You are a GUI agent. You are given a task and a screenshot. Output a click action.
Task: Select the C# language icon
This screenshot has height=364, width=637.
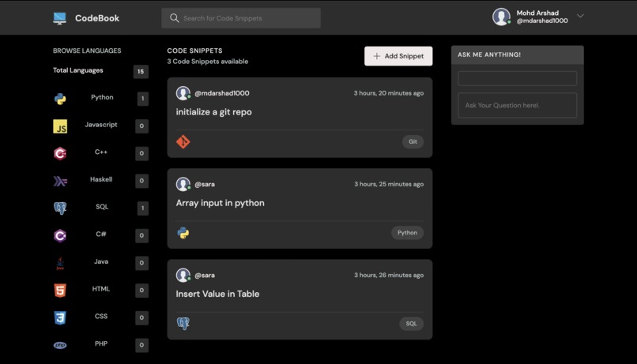(x=60, y=235)
